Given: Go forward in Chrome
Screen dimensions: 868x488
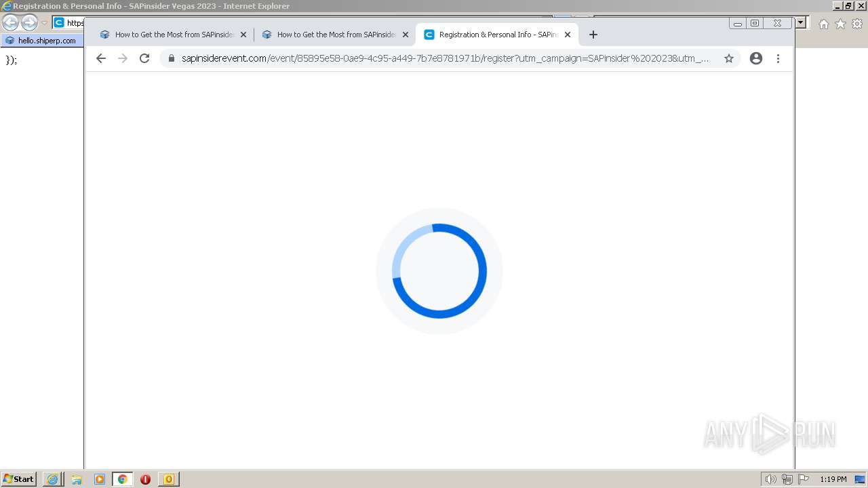Looking at the screenshot, I should pos(123,58).
